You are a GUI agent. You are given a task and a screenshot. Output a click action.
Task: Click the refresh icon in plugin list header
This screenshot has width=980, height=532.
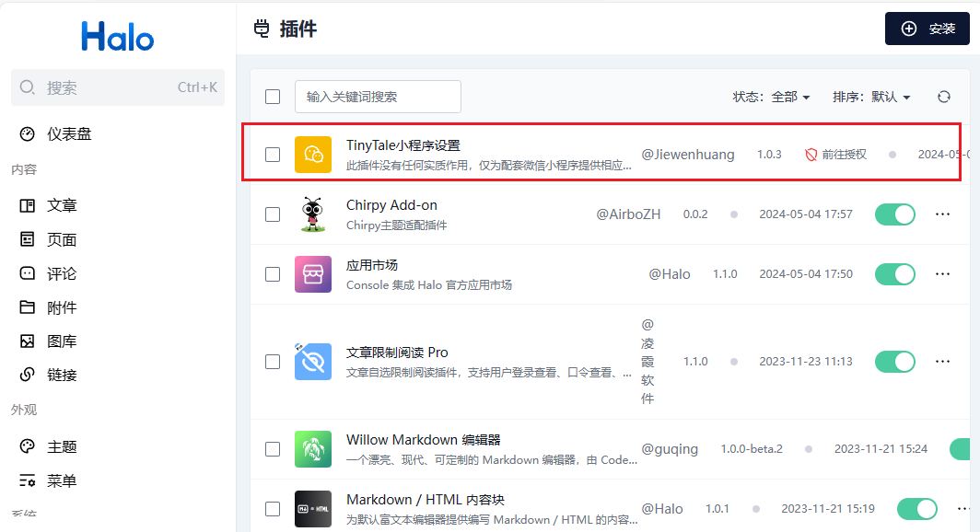coord(944,97)
